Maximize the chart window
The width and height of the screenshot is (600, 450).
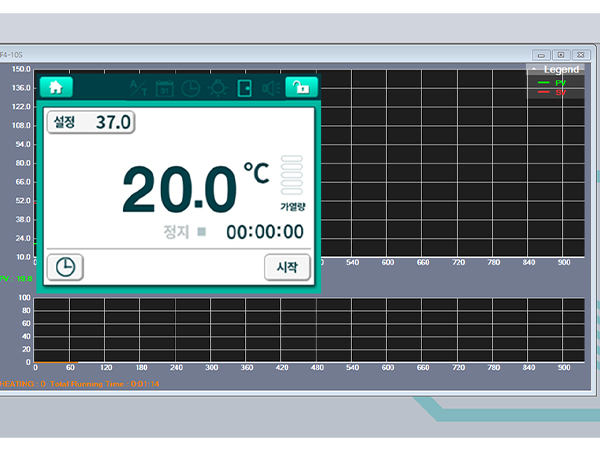click(560, 55)
